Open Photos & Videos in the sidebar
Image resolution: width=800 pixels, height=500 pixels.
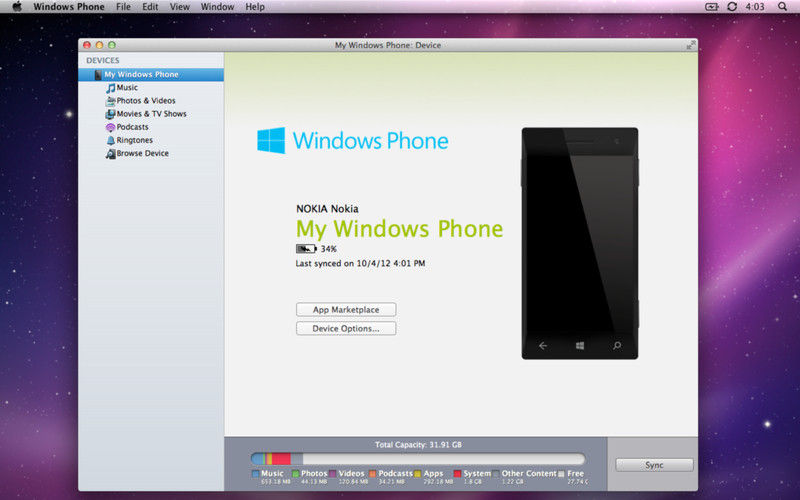146,101
